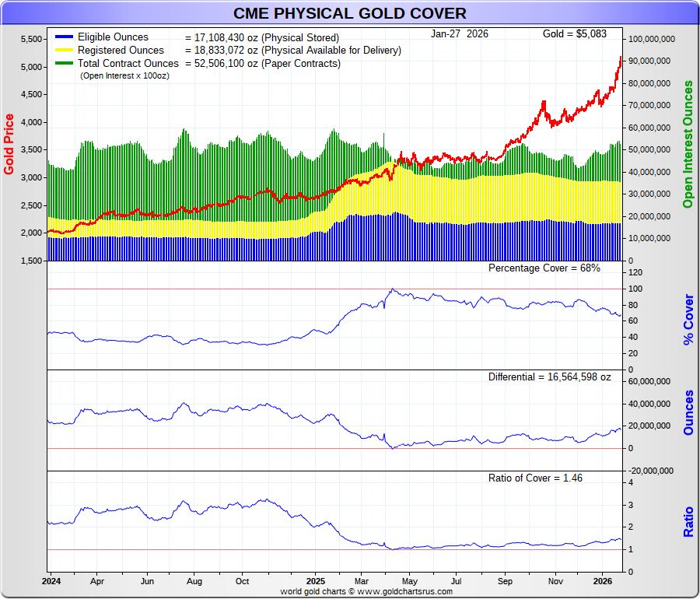Click the red Gold Price axis title
The image size is (700, 599).
[9, 144]
